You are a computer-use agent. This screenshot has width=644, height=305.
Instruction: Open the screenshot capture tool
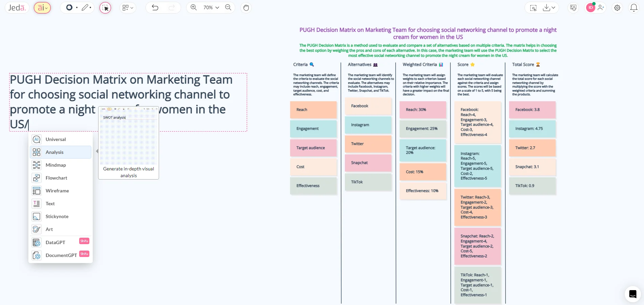tap(533, 7)
